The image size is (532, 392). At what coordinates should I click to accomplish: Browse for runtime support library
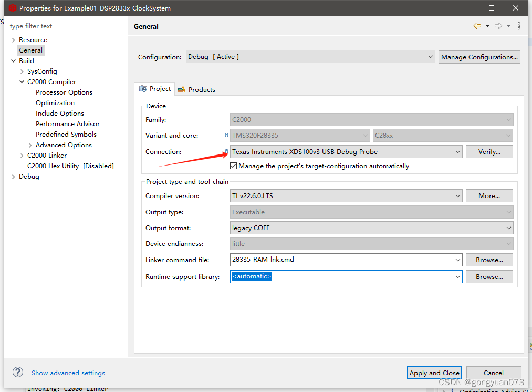click(x=489, y=277)
